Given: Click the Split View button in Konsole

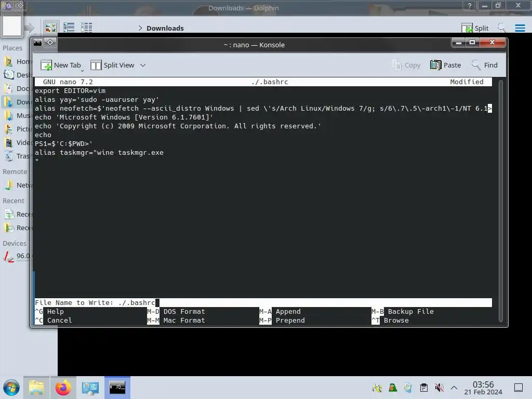Looking at the screenshot, I should click(112, 65).
